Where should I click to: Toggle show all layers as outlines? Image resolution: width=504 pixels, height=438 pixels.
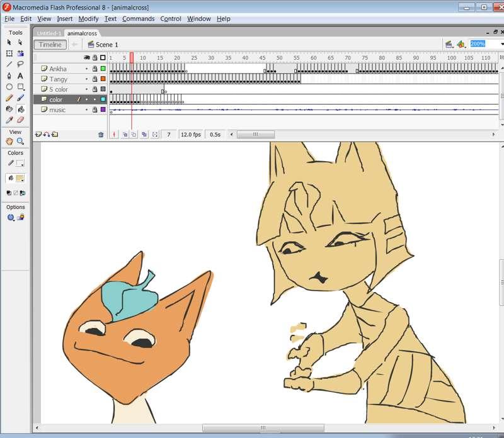tap(103, 58)
